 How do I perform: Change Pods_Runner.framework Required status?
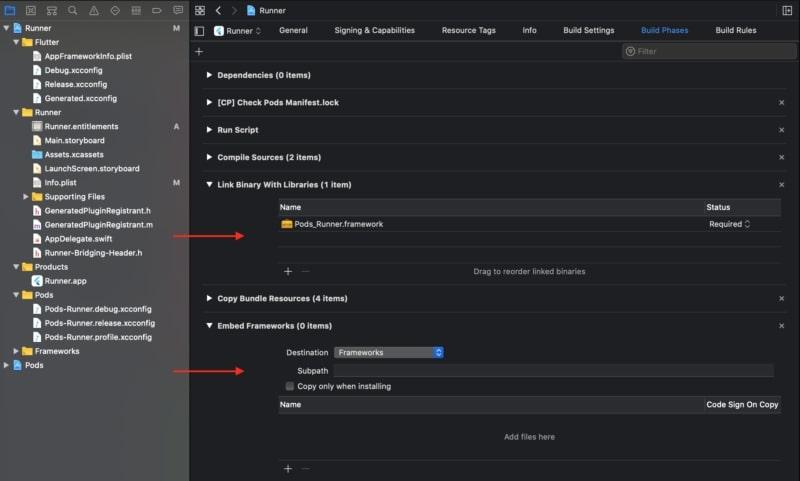[729, 224]
